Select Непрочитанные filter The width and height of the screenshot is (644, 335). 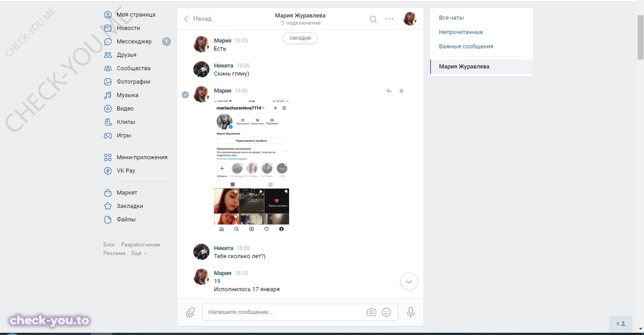[x=461, y=32]
